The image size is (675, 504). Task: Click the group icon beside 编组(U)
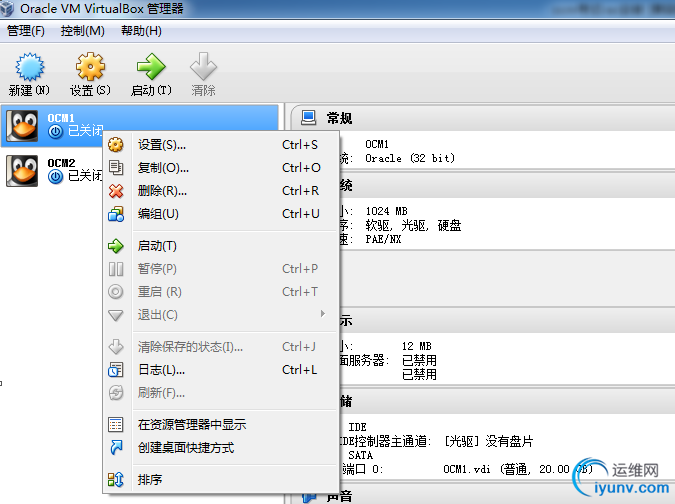coord(116,214)
